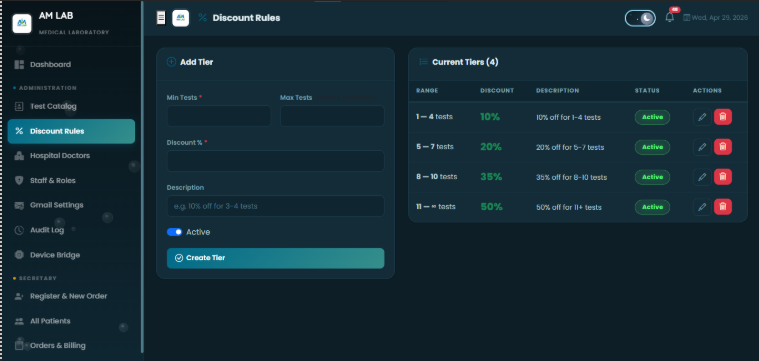
Task: Click the Current Tiers (4) heading
Action: 465,62
